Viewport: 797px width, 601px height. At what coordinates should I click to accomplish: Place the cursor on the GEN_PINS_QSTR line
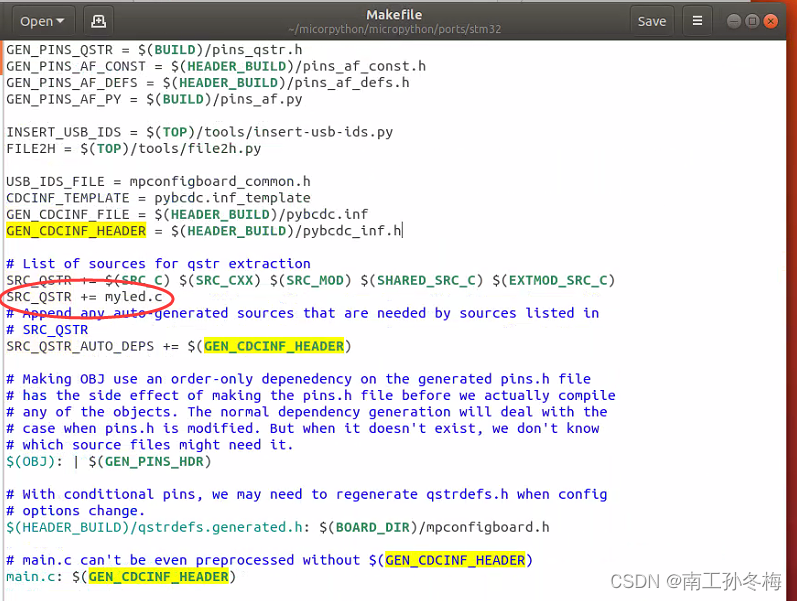[155, 50]
